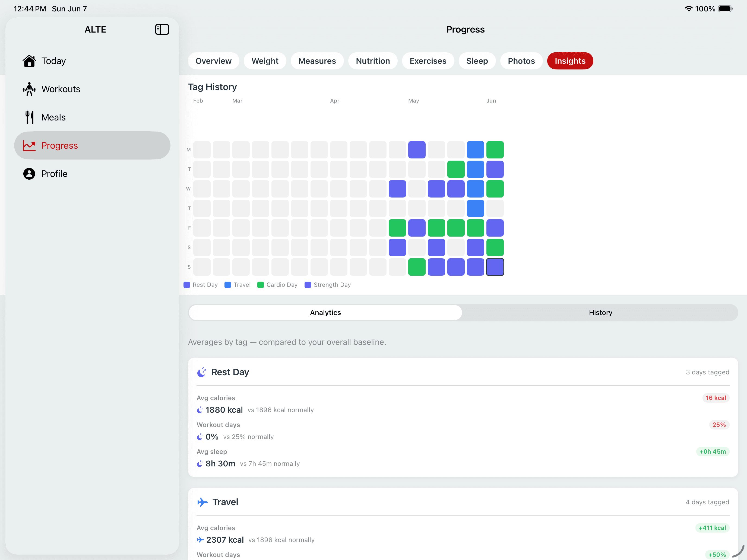Click the 'May' month label

coord(413,101)
